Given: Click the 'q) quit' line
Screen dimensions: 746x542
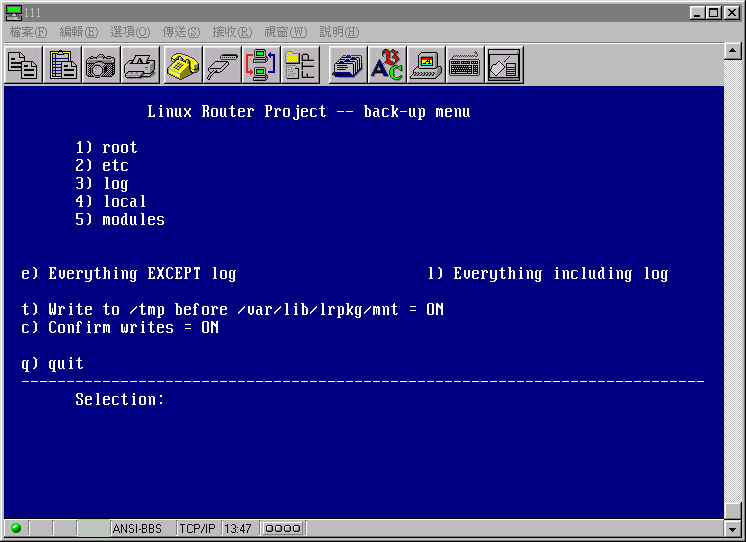Looking at the screenshot, I should pyautogui.click(x=52, y=364).
